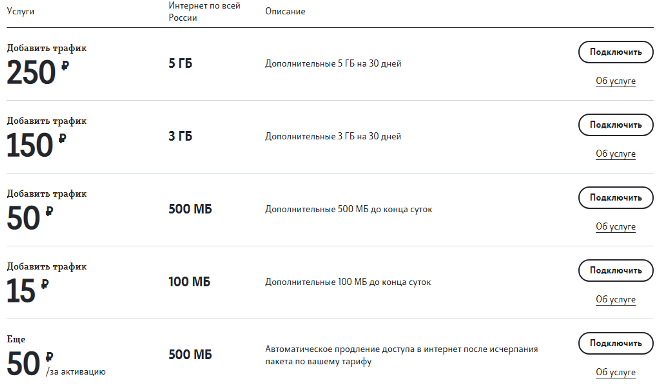Click the Интернет по всей России header
The height and width of the screenshot is (386, 660).
click(x=204, y=12)
